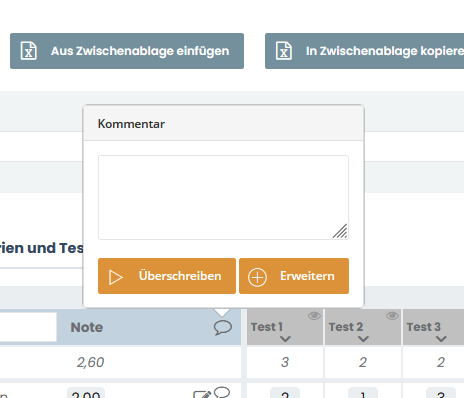Click the Test 3 column header label

tap(424, 327)
